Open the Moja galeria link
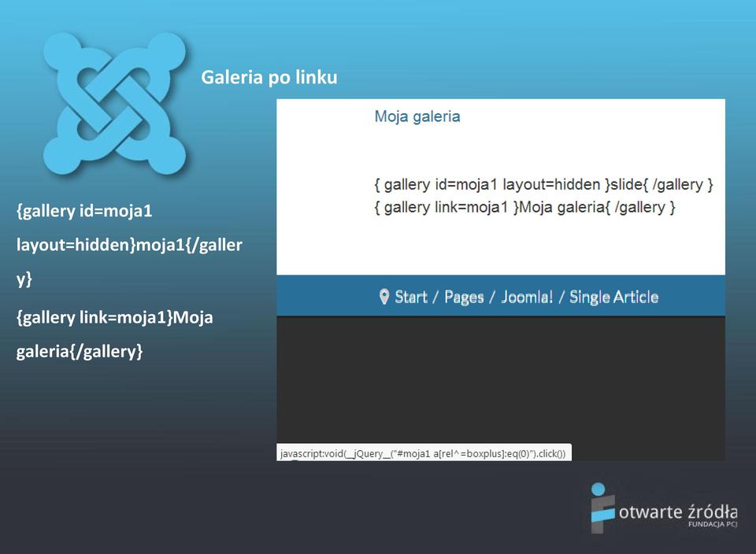Viewport: 756px width, 554px height. pos(417,116)
